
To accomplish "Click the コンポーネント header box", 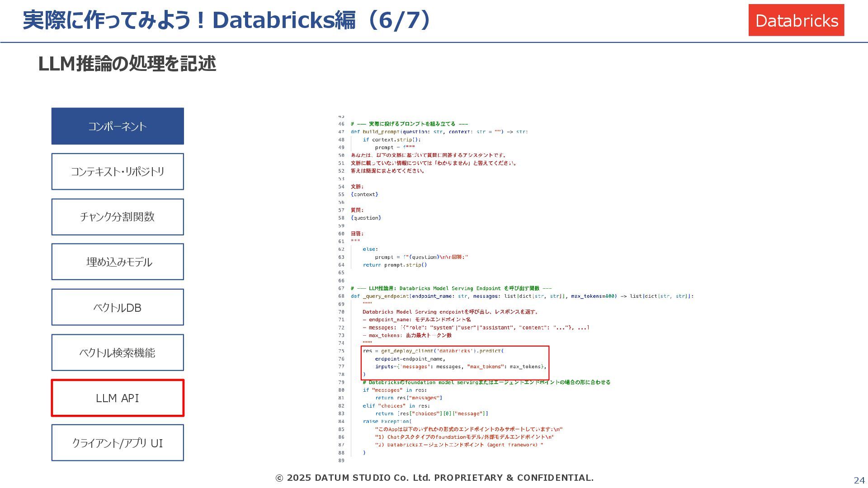I will pyautogui.click(x=118, y=126).
